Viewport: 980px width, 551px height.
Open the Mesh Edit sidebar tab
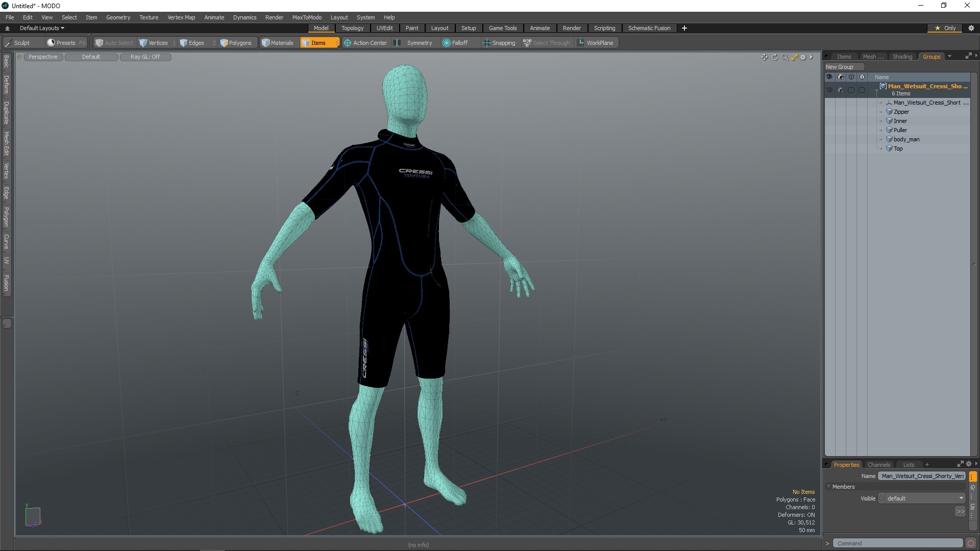coord(6,143)
